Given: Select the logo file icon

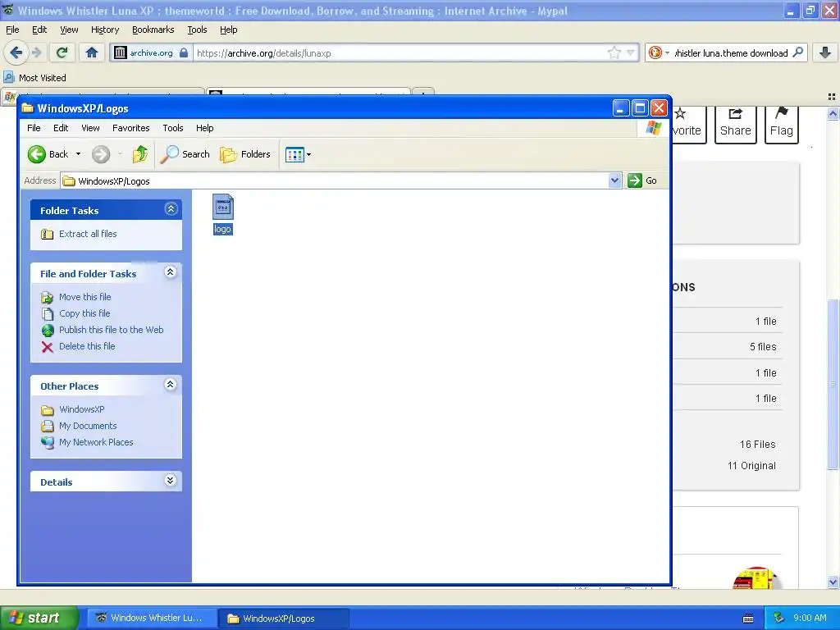Looking at the screenshot, I should pyautogui.click(x=223, y=208).
